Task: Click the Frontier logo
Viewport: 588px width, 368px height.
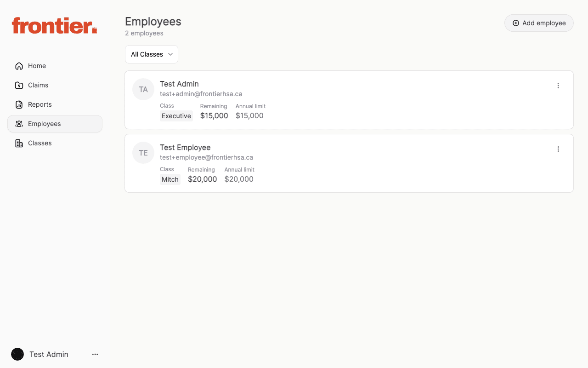Action: (x=54, y=26)
